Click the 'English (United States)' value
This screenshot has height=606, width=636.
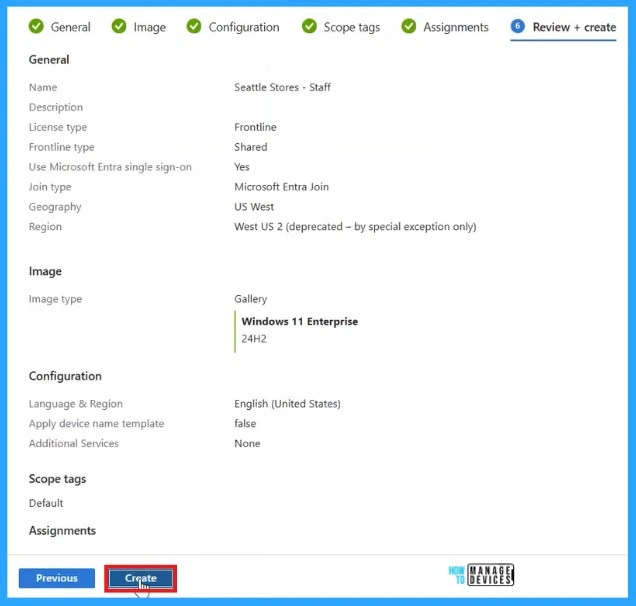coord(287,404)
